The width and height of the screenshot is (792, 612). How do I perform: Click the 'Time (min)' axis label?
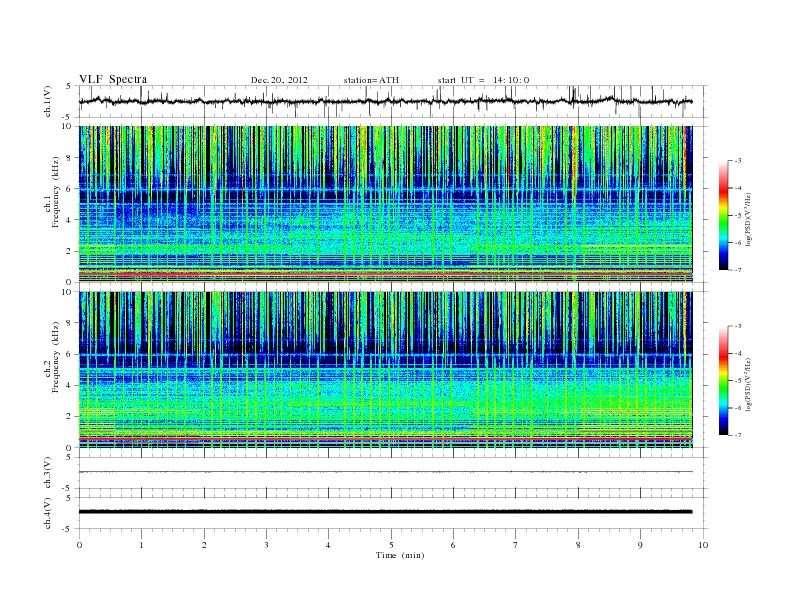[400, 555]
